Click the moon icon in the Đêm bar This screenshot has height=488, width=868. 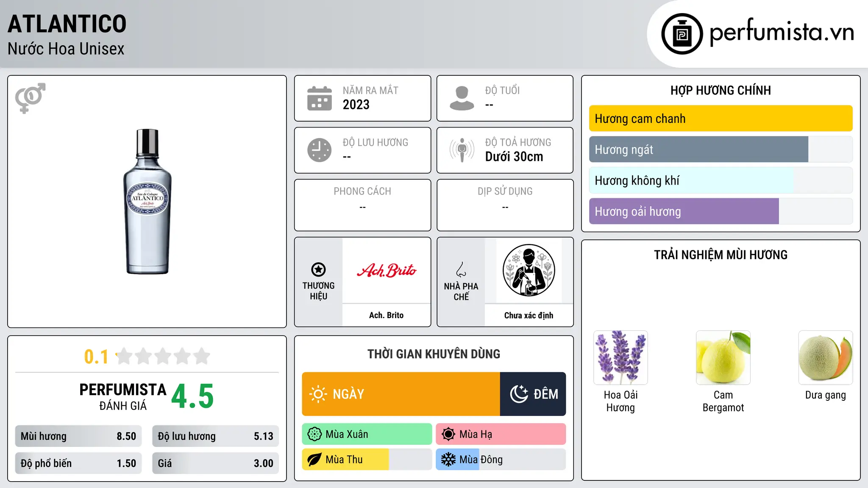pyautogui.click(x=519, y=394)
